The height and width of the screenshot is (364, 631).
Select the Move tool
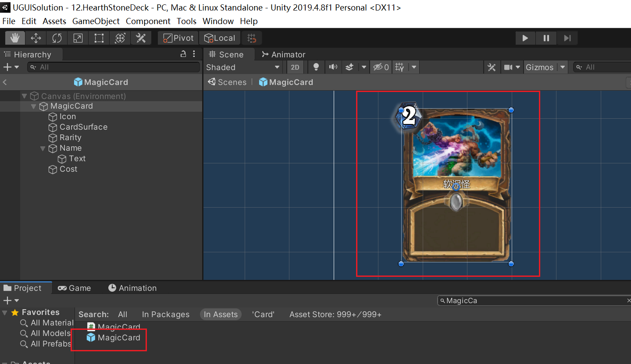point(36,38)
